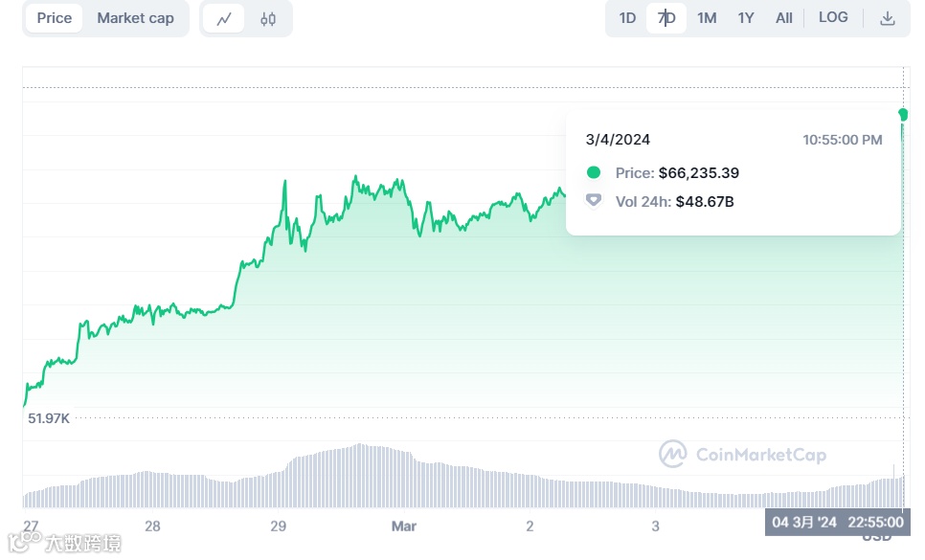The image size is (925, 560).
Task: Click the 51.97K price axis label
Action: (49, 418)
